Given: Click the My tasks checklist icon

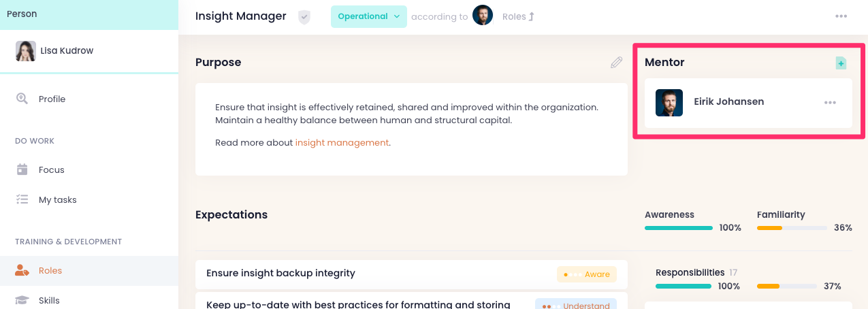Looking at the screenshot, I should pos(22,199).
